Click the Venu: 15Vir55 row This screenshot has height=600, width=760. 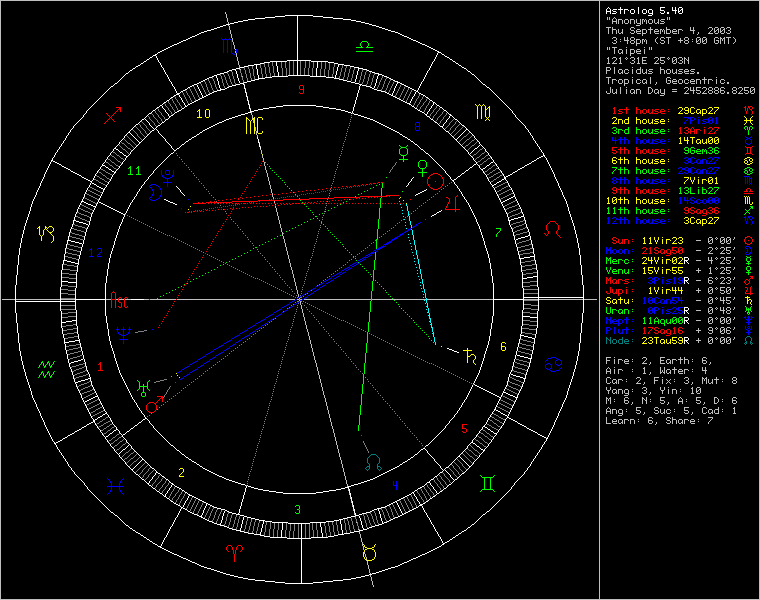[x=680, y=271]
